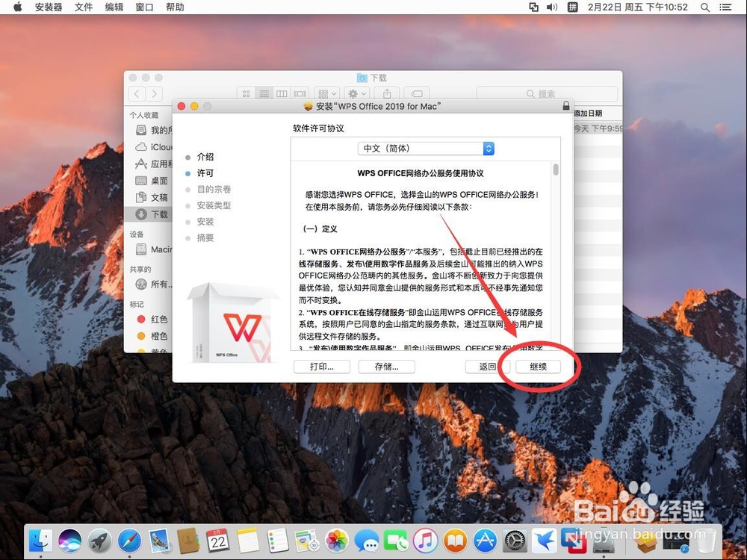The image size is (747, 560).
Task: Click the license agreement scrollbar
Action: coord(556,169)
